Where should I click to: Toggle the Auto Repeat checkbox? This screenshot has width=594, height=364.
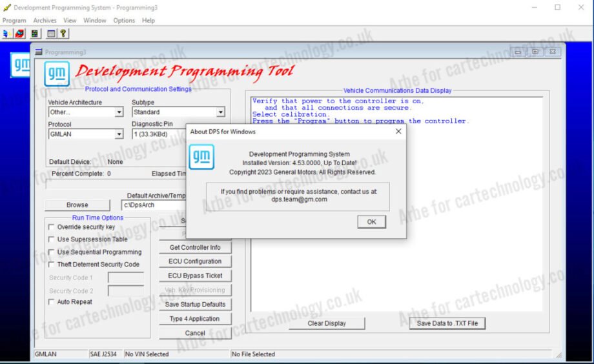tap(51, 302)
